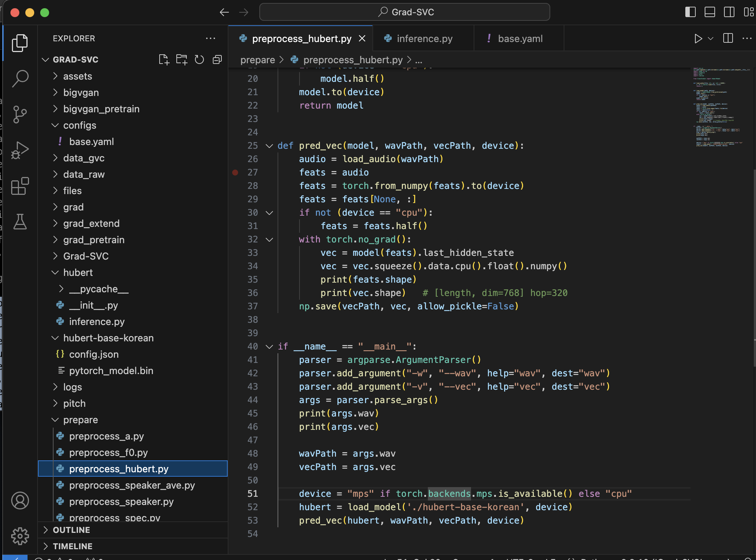Open the customize layout control

pos(749,12)
